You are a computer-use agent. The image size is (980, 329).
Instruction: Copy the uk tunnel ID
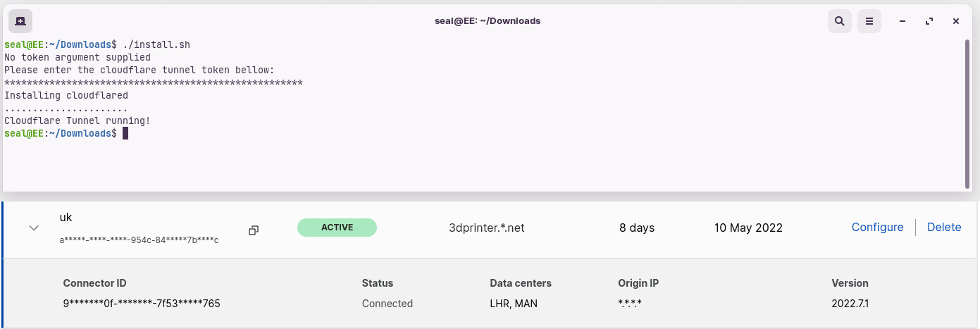click(x=254, y=230)
